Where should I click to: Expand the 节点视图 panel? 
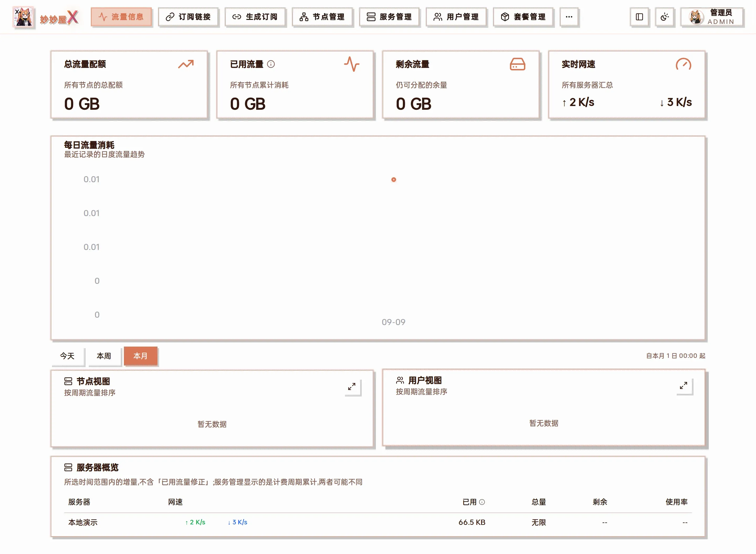pos(352,387)
